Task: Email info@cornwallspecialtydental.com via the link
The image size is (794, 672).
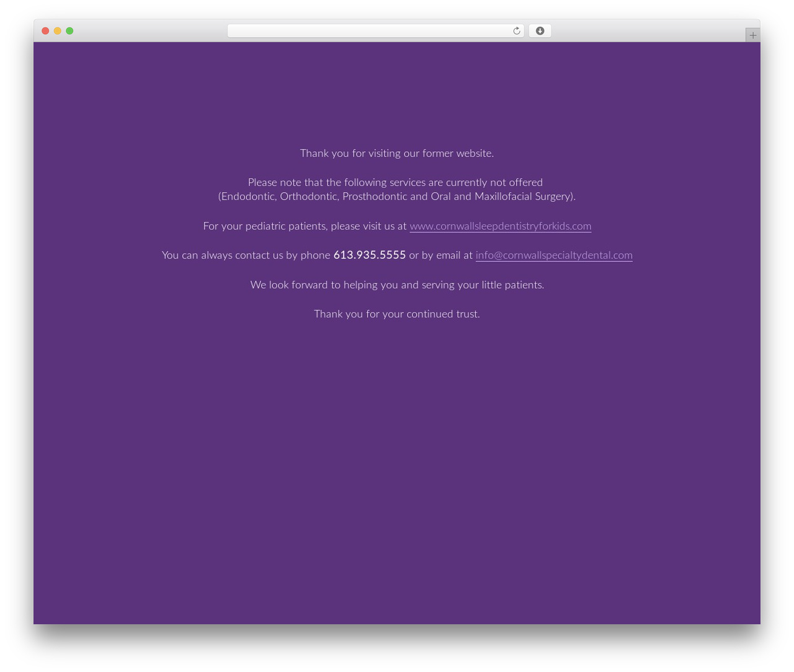Action: [x=554, y=255]
